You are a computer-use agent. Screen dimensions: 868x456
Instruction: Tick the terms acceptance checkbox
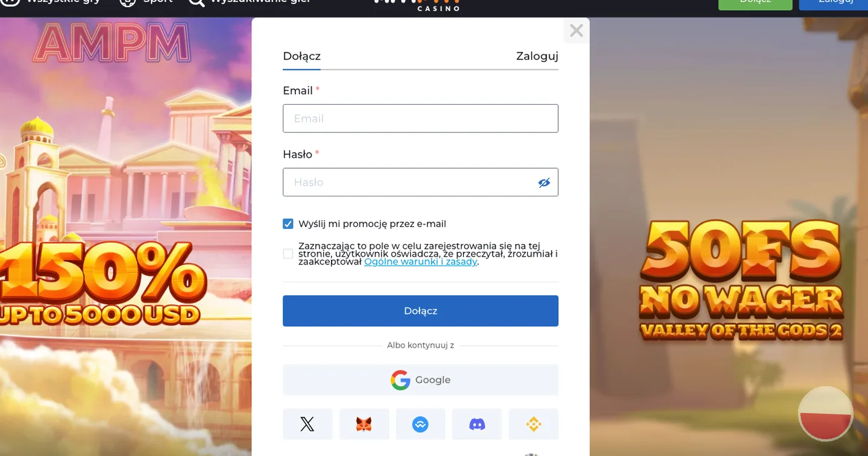tap(288, 254)
